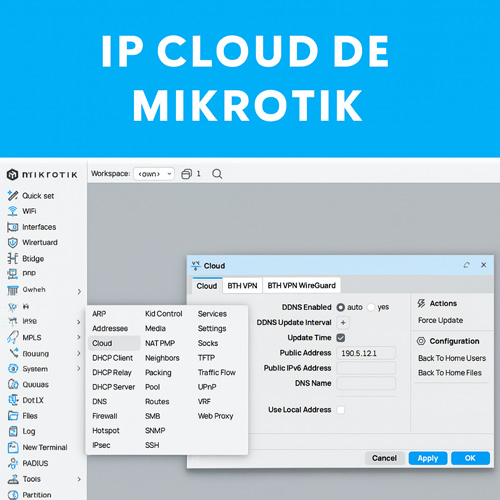
Task: Click the Queues icon in sidebar
Action: [13, 384]
